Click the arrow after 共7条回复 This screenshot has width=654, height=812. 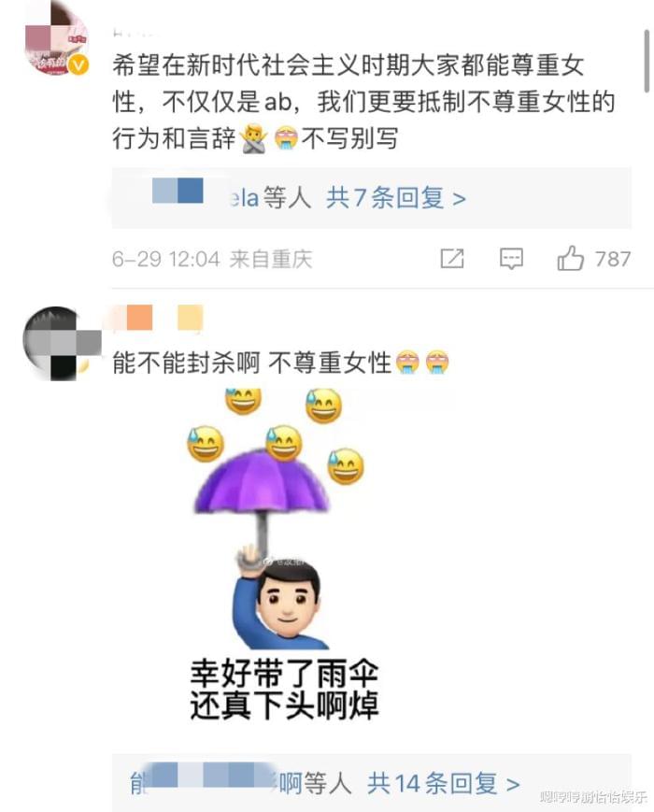coord(459,199)
